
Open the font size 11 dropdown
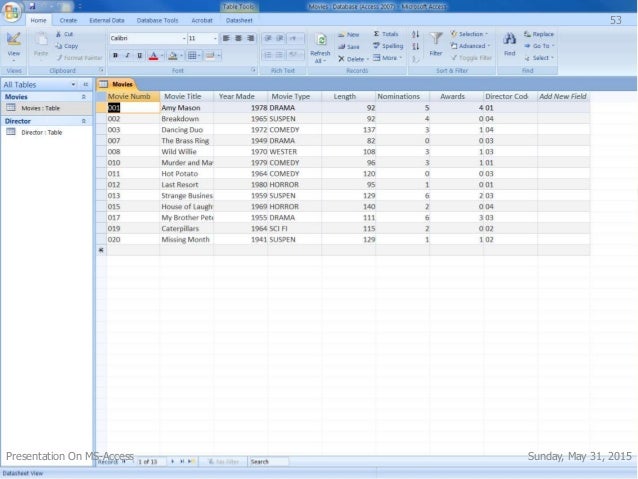tap(215, 38)
